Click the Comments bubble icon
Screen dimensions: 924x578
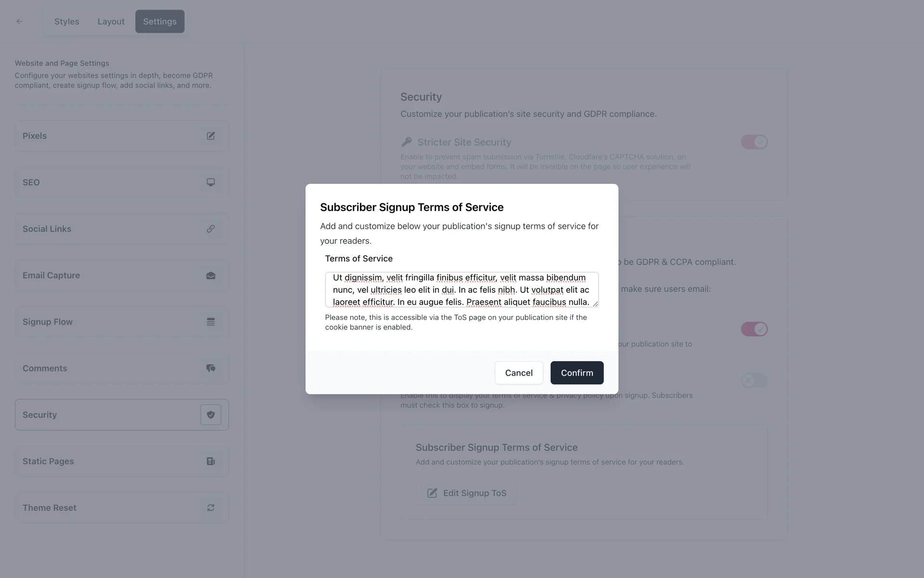coord(211,368)
